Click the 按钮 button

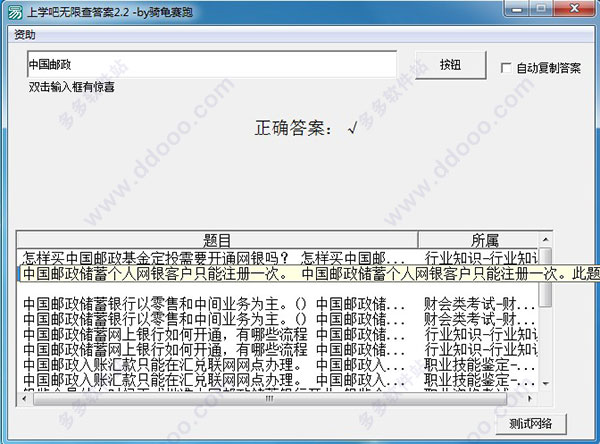tap(450, 65)
